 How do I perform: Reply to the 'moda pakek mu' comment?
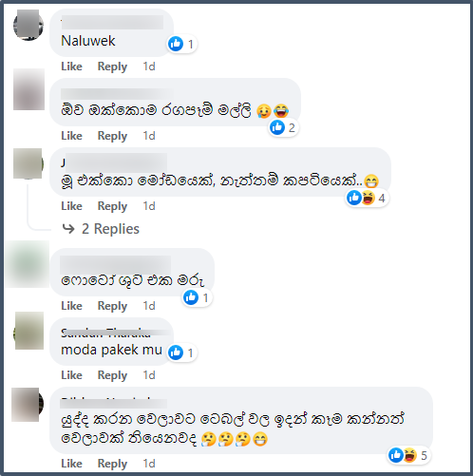pyautogui.click(x=112, y=375)
